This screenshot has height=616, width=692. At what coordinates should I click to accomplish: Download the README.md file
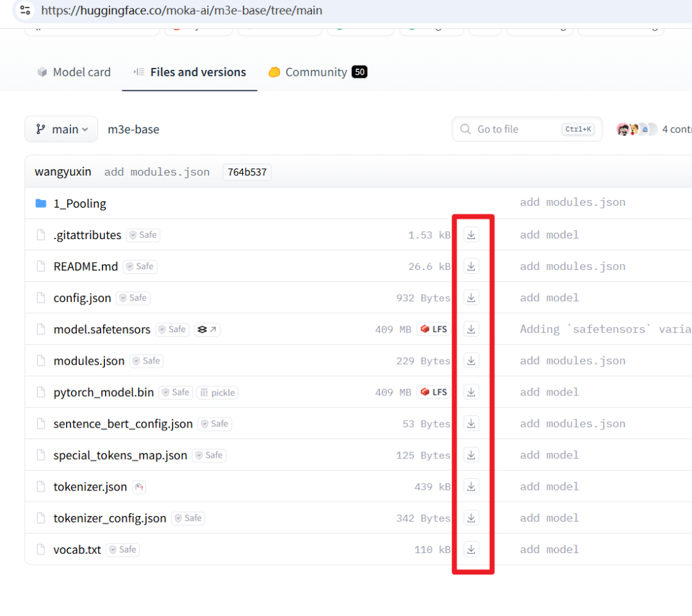click(x=471, y=267)
